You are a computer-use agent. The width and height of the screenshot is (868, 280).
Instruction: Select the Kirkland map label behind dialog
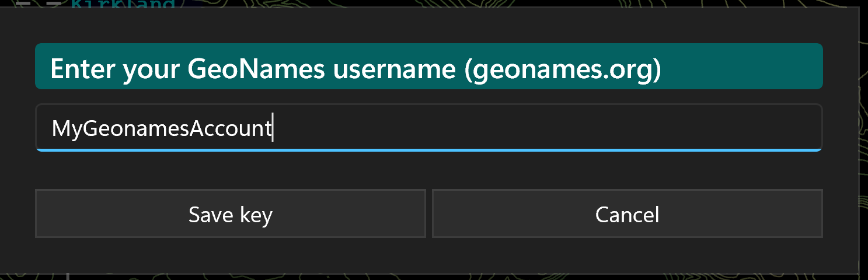click(123, 4)
